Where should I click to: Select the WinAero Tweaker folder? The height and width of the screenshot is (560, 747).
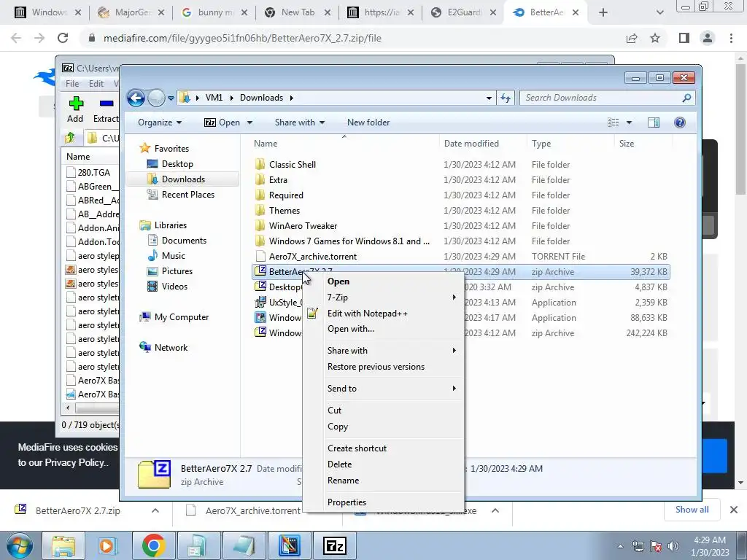pyautogui.click(x=303, y=226)
